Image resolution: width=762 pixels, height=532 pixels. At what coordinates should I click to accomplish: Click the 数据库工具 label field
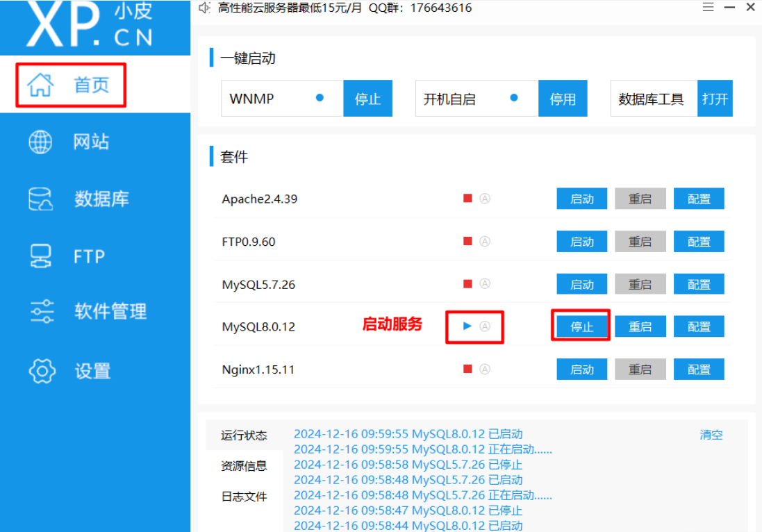click(x=654, y=99)
